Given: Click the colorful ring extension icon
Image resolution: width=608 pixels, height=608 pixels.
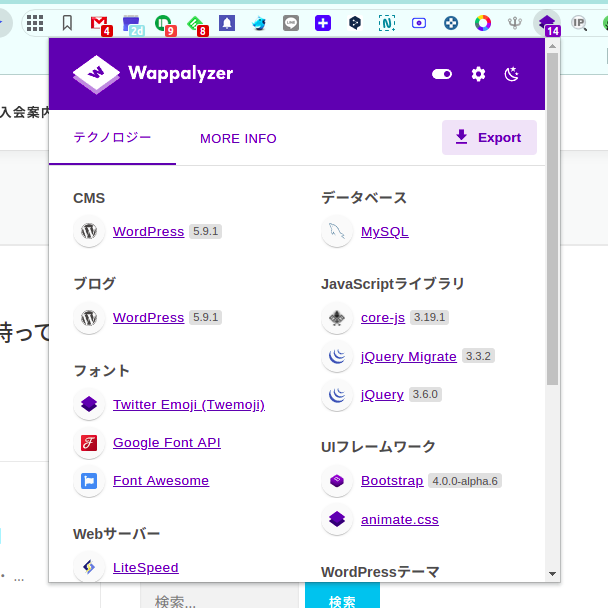Looking at the screenshot, I should [483, 23].
